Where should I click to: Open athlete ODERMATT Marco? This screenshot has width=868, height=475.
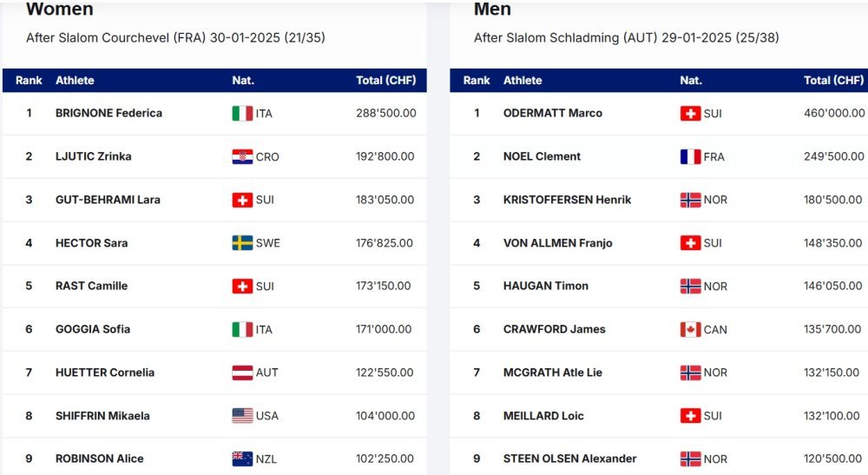point(552,113)
